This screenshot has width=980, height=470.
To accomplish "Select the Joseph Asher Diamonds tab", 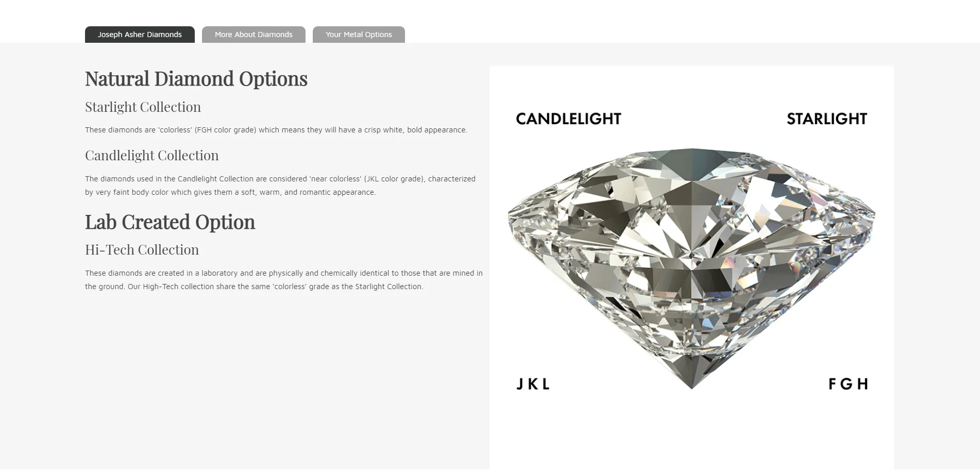I will [x=140, y=35].
